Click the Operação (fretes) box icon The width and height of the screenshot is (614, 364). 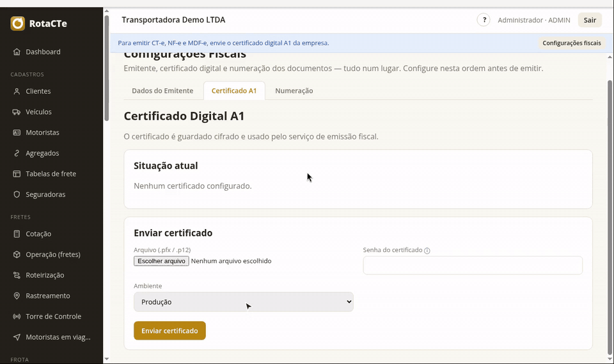tap(17, 255)
